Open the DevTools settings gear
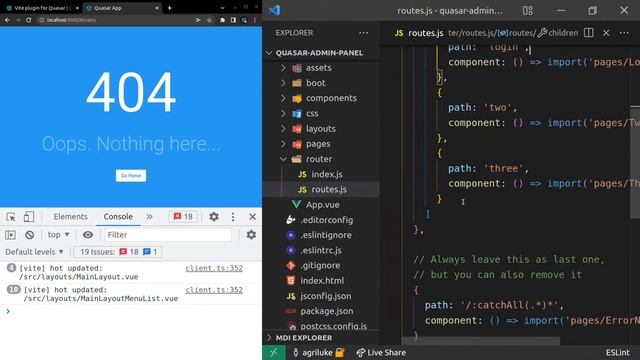Image resolution: width=640 pixels, height=360 pixels. [214, 217]
